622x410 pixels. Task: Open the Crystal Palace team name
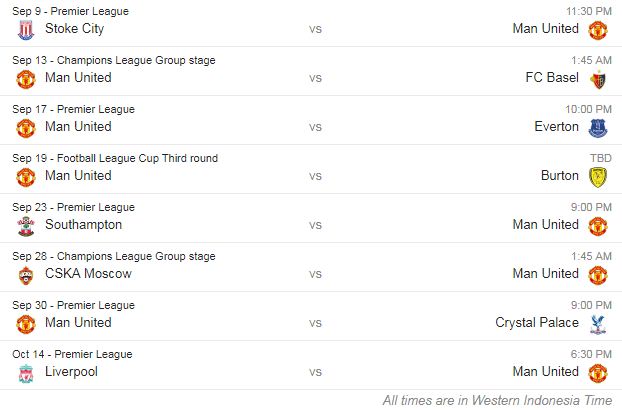pos(537,323)
